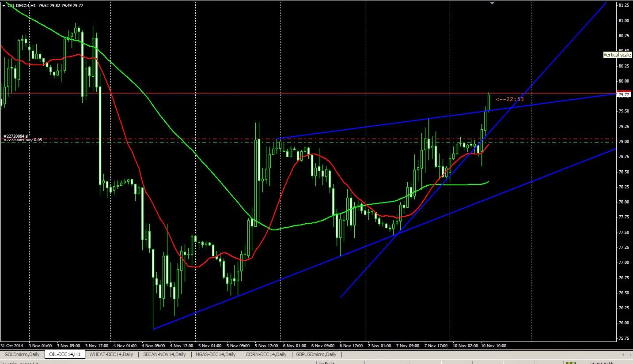Click the Default profile status bar entry
This screenshot has height=364, width=633.
click(x=326, y=363)
